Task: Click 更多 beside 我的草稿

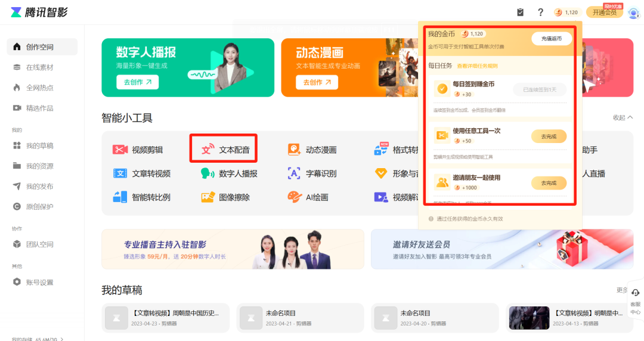Action: 621,290
